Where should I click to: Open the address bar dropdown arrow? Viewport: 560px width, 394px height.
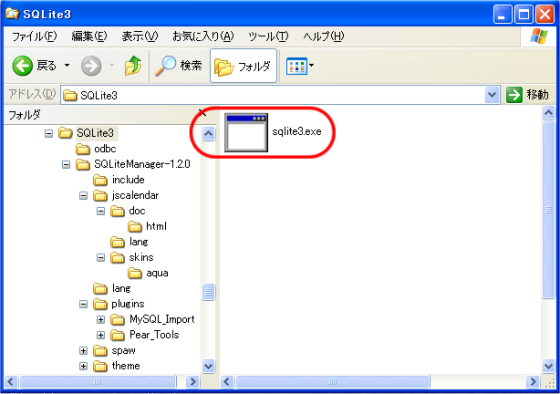tap(492, 95)
